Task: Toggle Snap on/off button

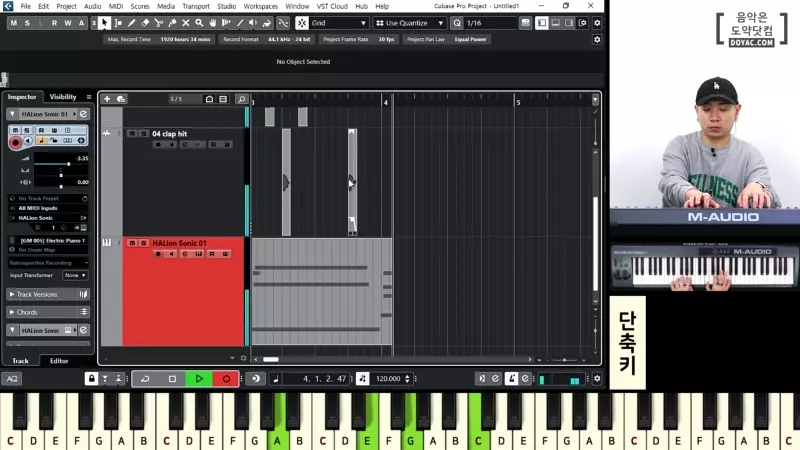Action: coord(302,23)
